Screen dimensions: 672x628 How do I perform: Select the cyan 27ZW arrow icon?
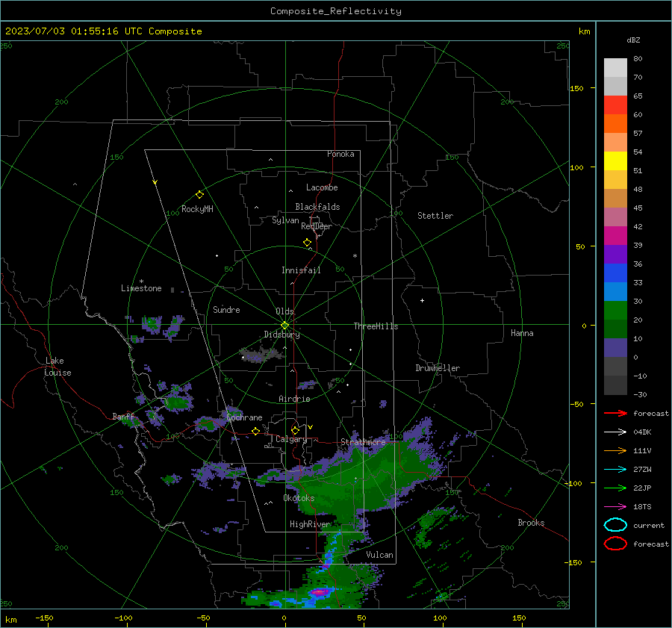615,470
